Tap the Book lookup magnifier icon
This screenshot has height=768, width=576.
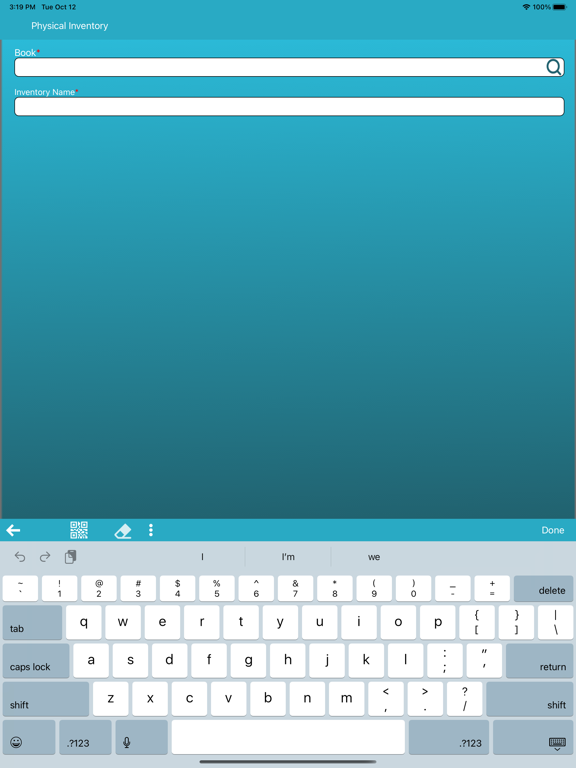553,67
